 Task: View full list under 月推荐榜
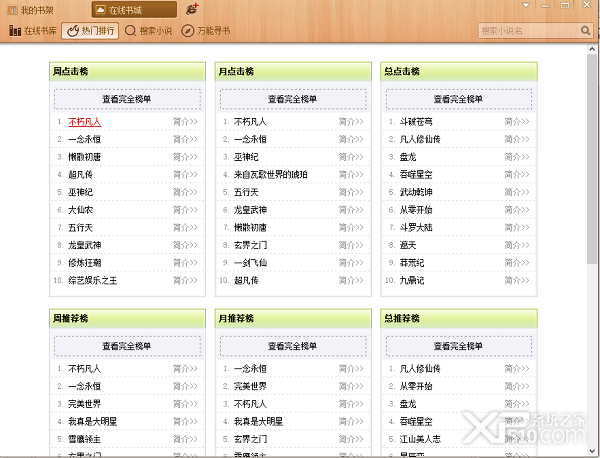coord(293,346)
